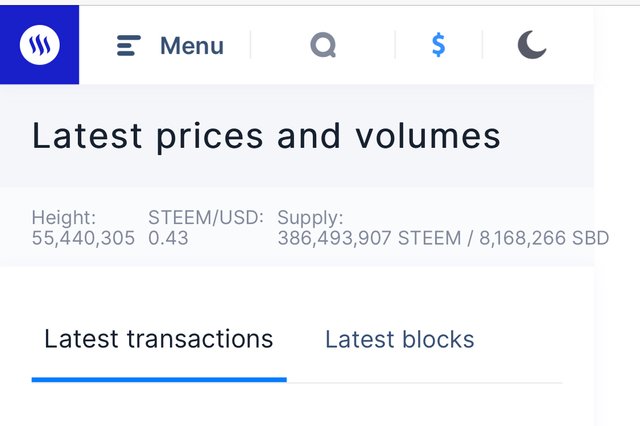Click the blue active tab underline indicator

[159, 380]
